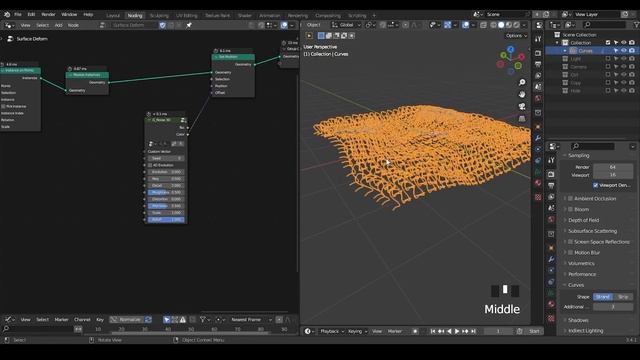Click the node editor overlay icon
The width and height of the screenshot is (640, 360).
click(x=284, y=25)
